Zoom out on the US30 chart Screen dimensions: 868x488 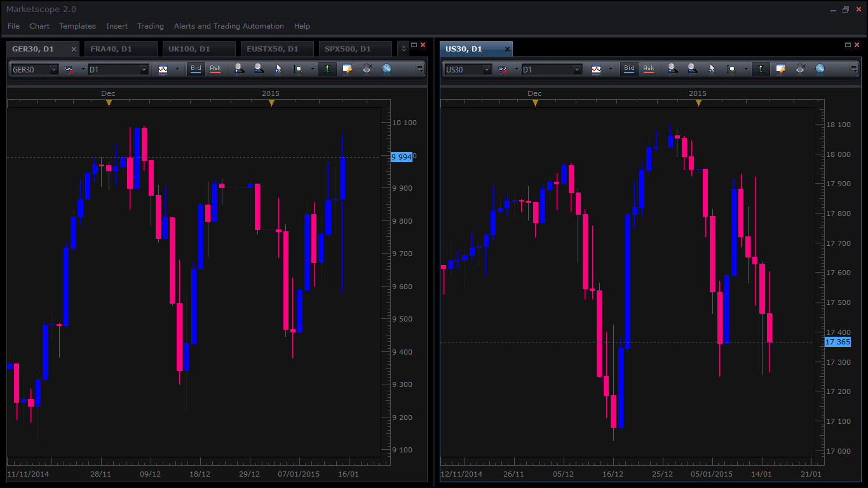pos(692,69)
